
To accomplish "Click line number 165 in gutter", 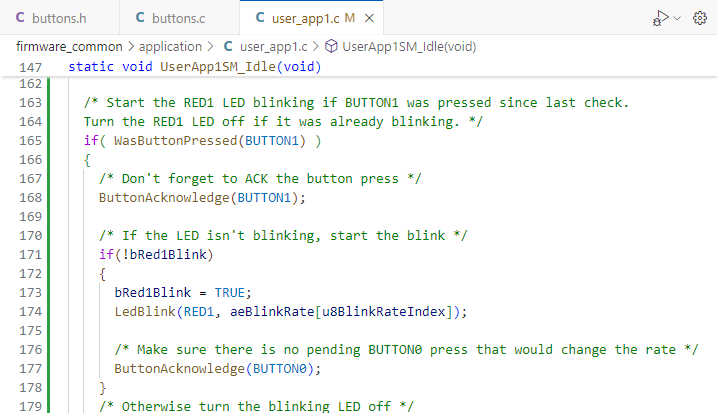I will tap(31, 140).
